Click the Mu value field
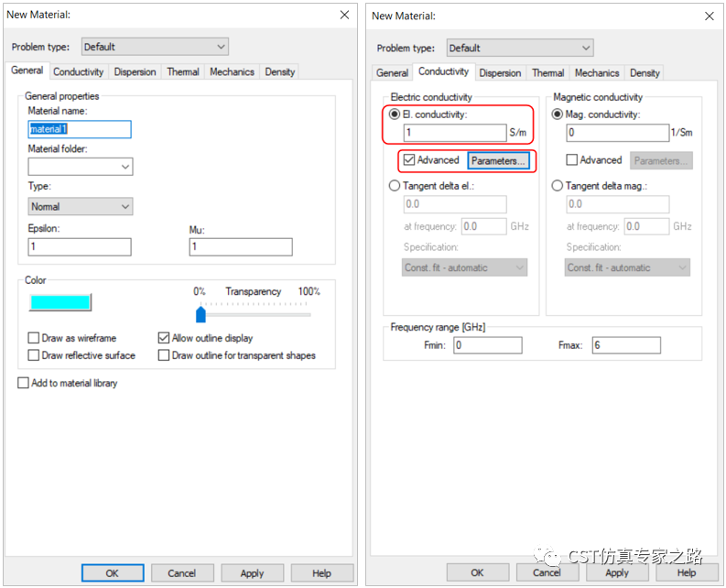726x588 pixels. (x=241, y=246)
